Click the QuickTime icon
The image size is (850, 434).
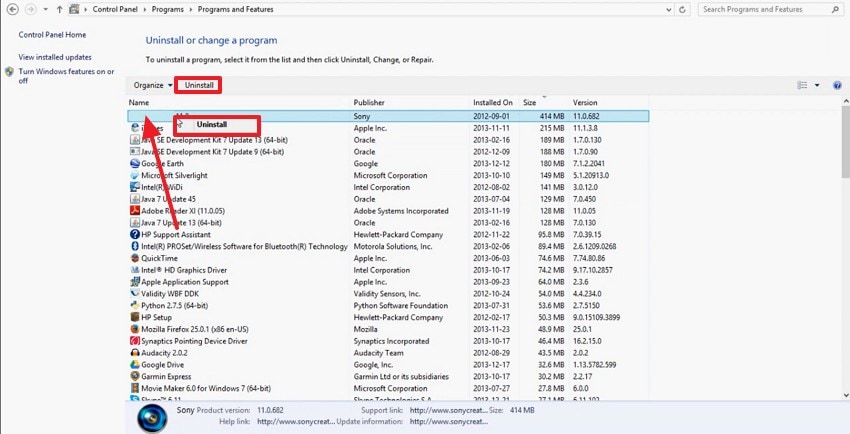(x=134, y=258)
